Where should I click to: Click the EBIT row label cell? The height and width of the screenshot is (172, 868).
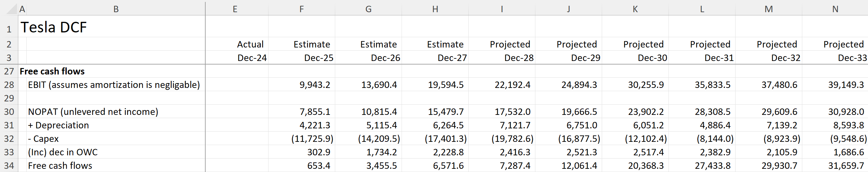click(x=114, y=85)
